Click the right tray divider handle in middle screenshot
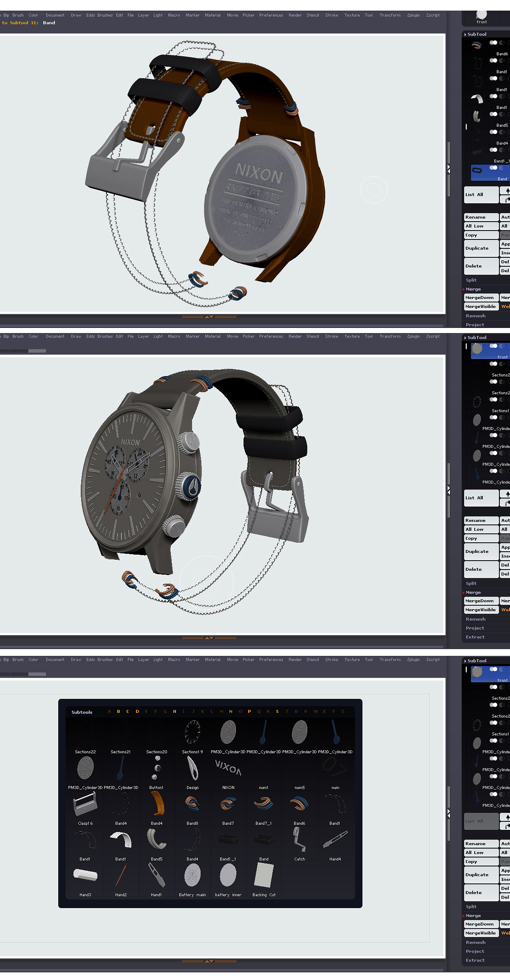This screenshot has width=510, height=980. click(448, 491)
